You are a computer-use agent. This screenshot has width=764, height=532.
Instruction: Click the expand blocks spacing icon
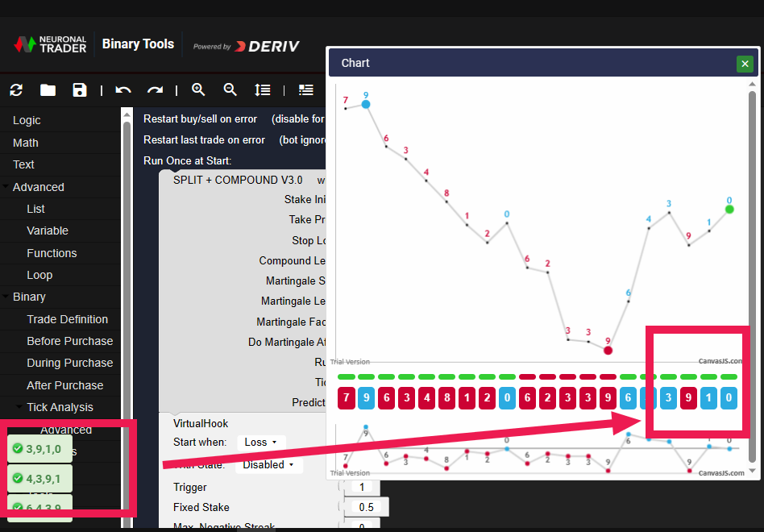pos(263,90)
